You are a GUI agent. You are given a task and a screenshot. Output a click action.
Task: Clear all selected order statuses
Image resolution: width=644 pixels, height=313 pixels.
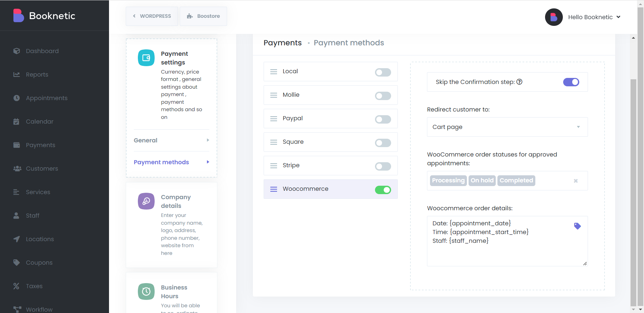click(576, 181)
